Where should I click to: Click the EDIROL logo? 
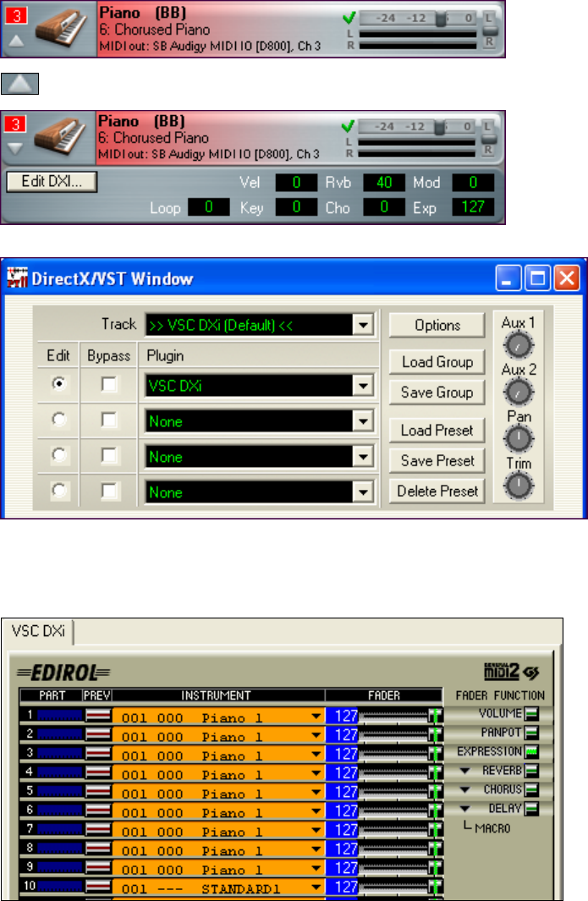(63, 673)
